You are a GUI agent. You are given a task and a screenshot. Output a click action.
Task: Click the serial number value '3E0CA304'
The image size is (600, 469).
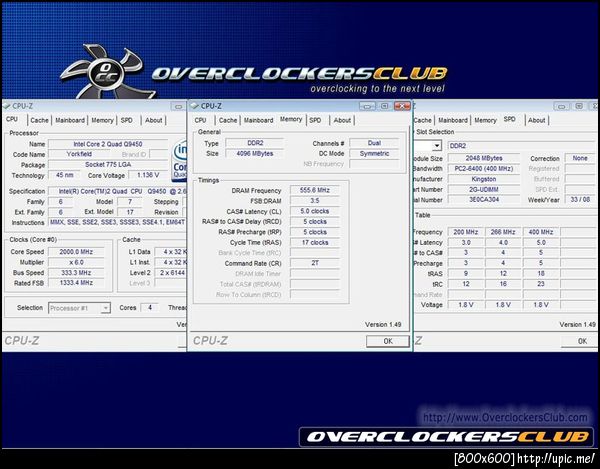pos(484,199)
